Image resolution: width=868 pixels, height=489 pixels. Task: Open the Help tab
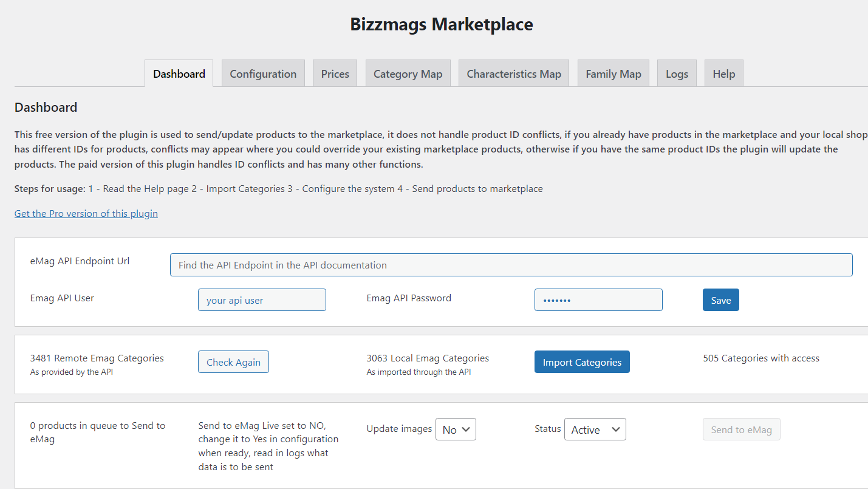(723, 74)
